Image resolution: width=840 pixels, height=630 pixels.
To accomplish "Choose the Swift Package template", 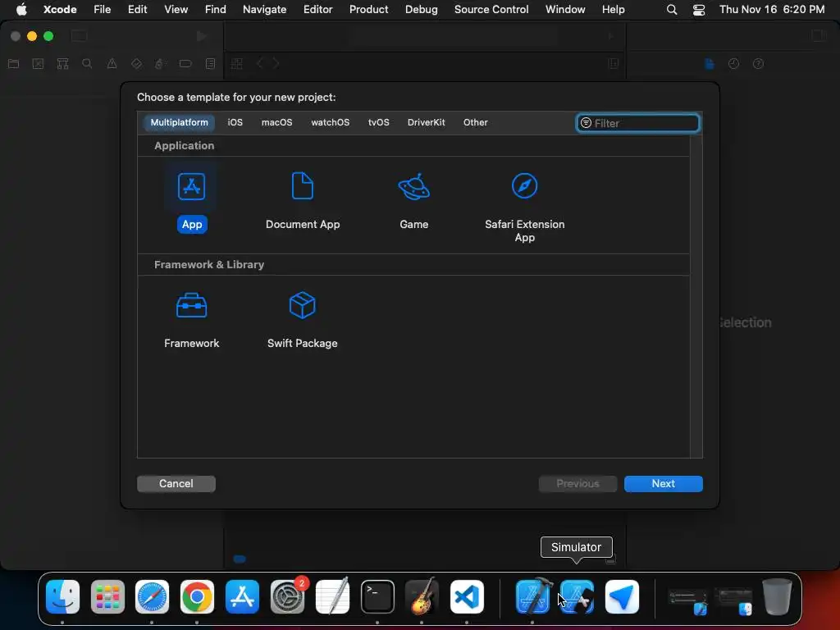I will [x=303, y=320].
